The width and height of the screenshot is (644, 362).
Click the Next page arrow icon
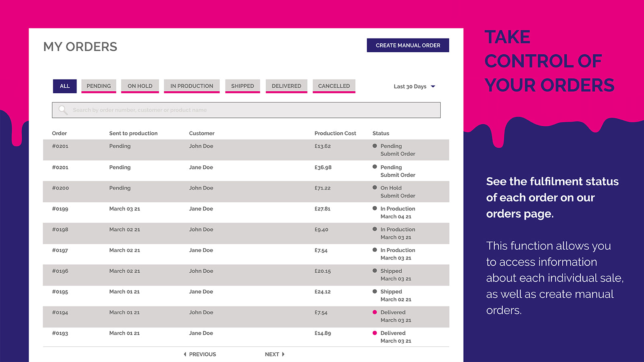tap(283, 354)
